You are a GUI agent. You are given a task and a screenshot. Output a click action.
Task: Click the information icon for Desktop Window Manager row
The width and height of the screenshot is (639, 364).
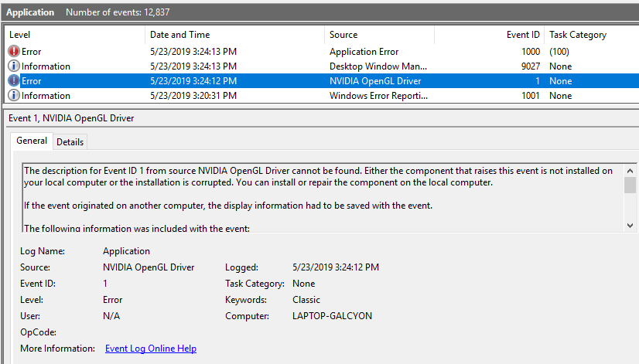14,66
